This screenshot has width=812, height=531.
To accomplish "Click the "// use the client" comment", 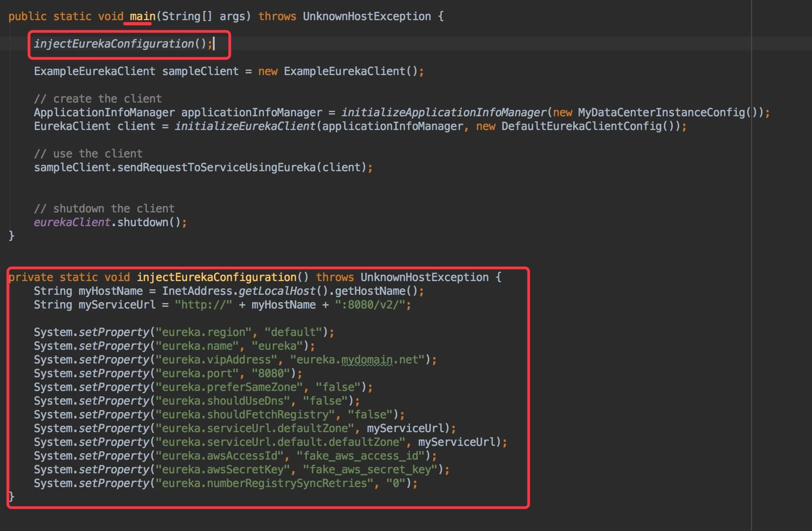I will pyautogui.click(x=88, y=154).
